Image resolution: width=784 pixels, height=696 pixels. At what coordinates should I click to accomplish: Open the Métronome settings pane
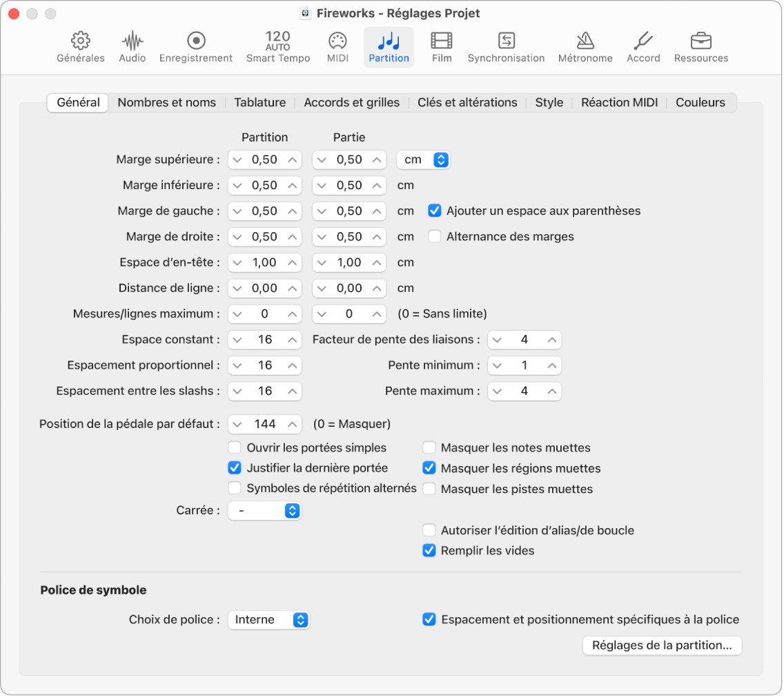tap(585, 47)
